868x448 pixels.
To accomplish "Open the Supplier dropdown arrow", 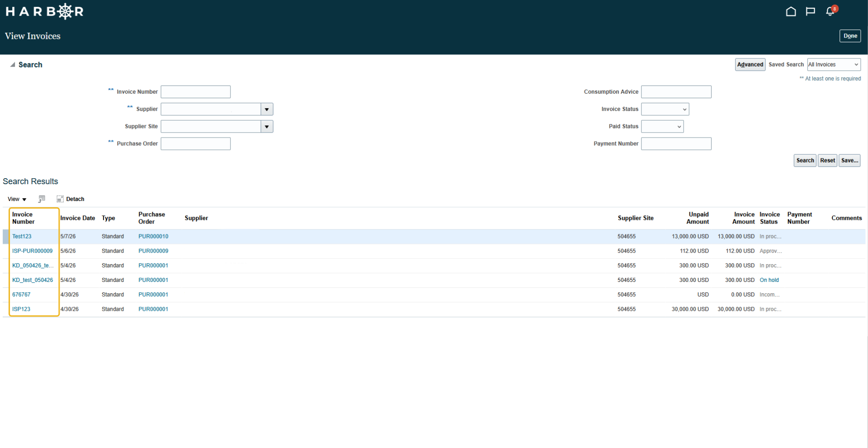I will click(x=267, y=109).
